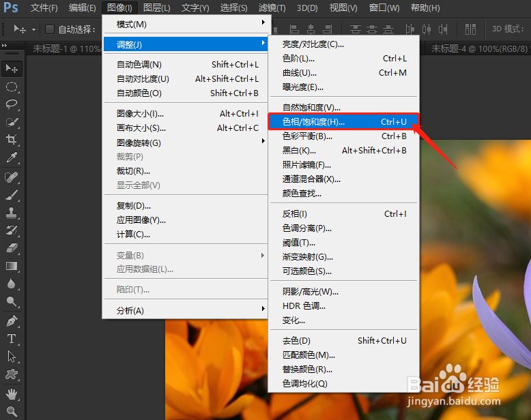The width and height of the screenshot is (531, 420).
Task: Choose 色阶(L) adjustment
Action: pos(343,59)
